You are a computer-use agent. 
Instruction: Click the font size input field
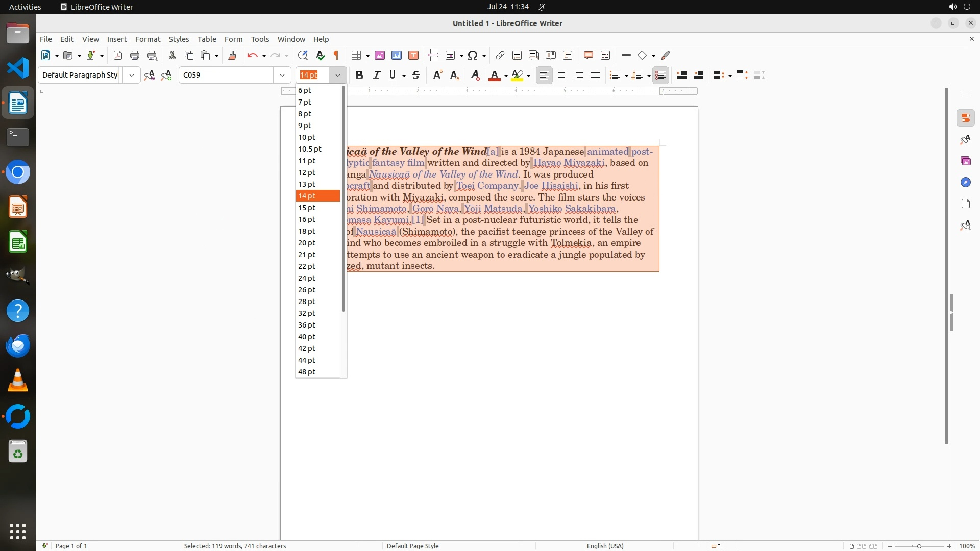click(314, 75)
